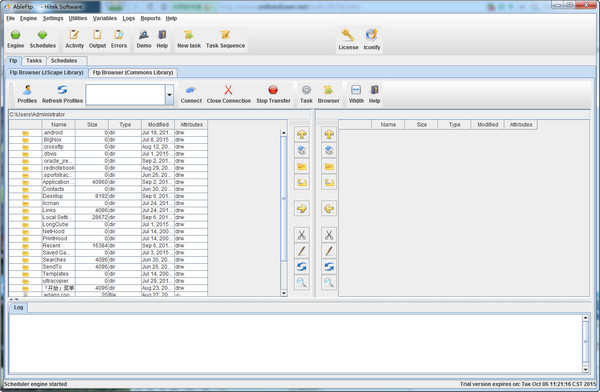Sort local list by Name column
Screen dimensions: 600x392
click(x=59, y=124)
